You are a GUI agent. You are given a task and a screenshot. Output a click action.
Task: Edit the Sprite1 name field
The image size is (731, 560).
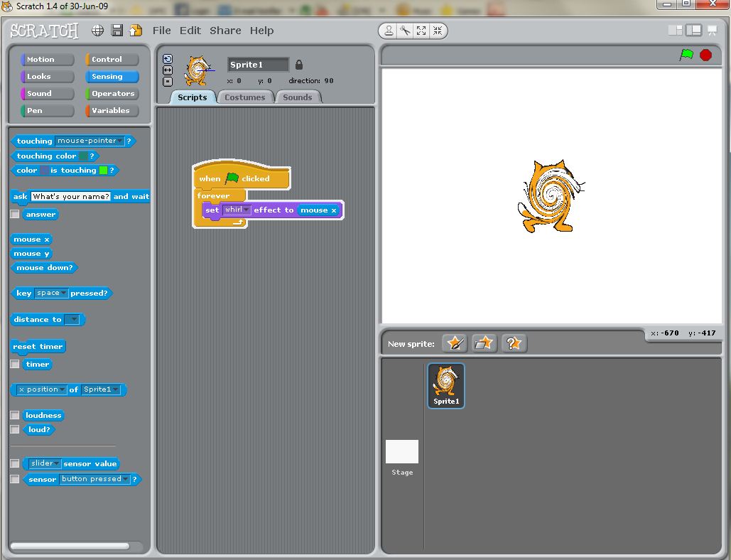(x=259, y=65)
